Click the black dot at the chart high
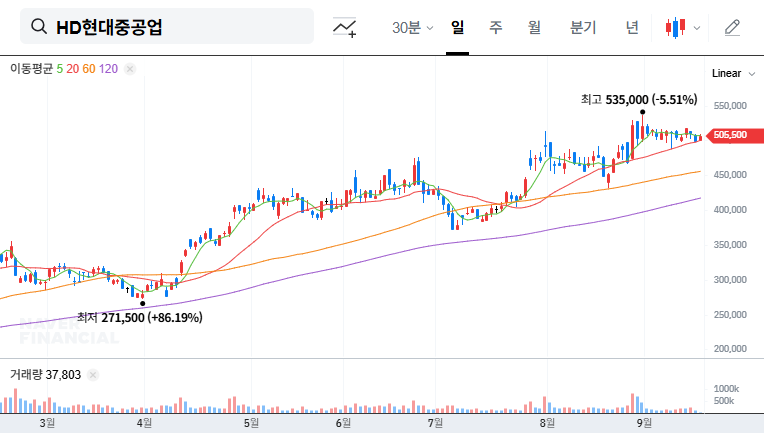This screenshot has height=433, width=764. click(x=643, y=112)
